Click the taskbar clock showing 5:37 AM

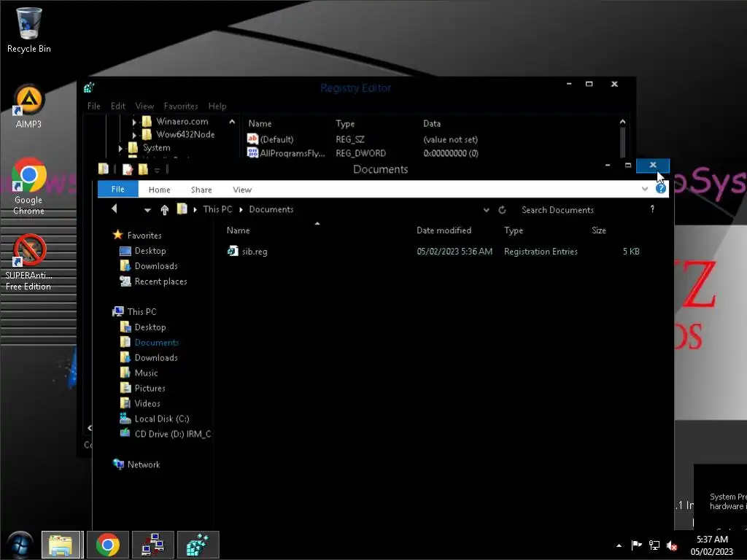click(712, 545)
